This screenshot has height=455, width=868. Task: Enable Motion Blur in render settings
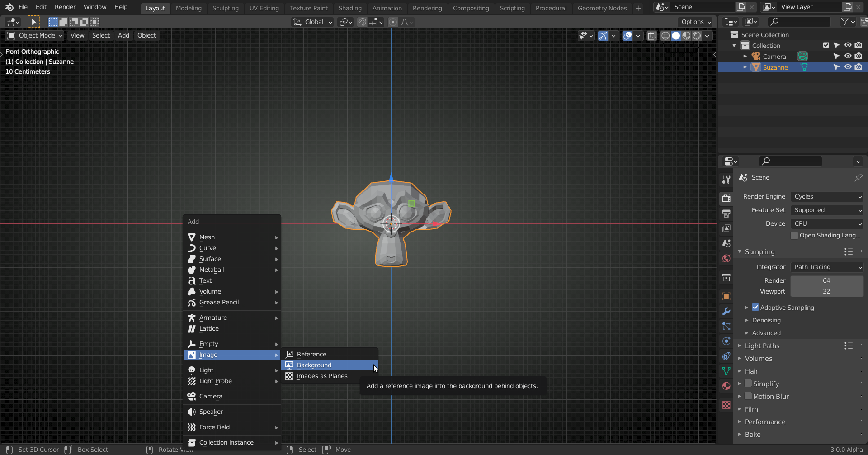(748, 396)
